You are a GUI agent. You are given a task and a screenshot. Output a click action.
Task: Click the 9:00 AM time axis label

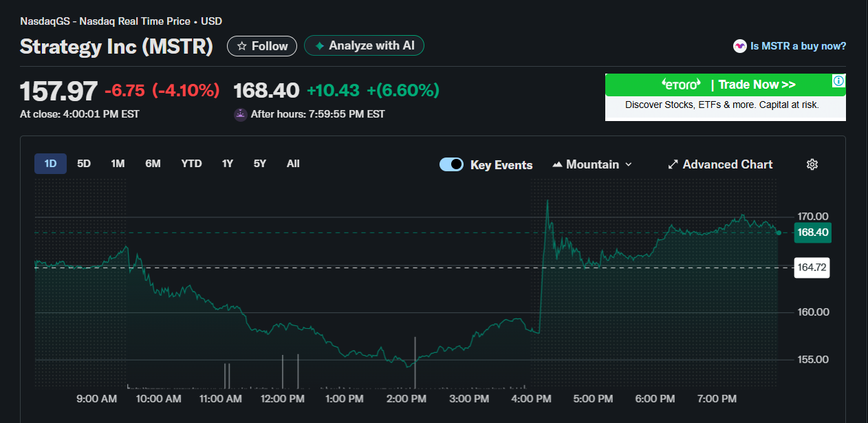tap(97, 399)
